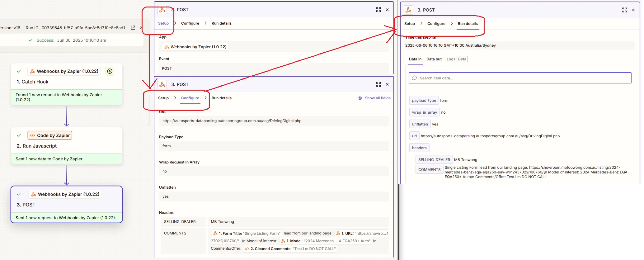Click the Search item data field
The height and width of the screenshot is (260, 644).
pyautogui.click(x=520, y=78)
